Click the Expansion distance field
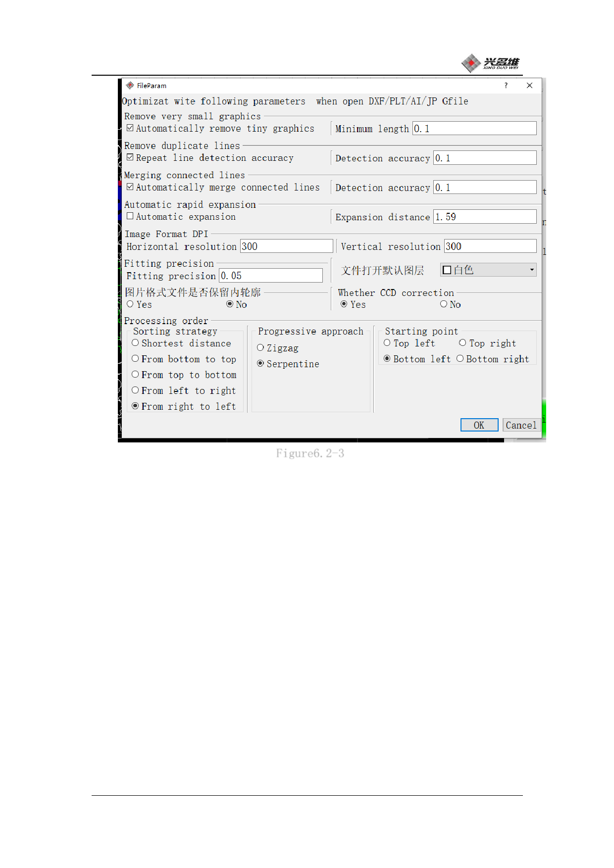 [x=484, y=217]
